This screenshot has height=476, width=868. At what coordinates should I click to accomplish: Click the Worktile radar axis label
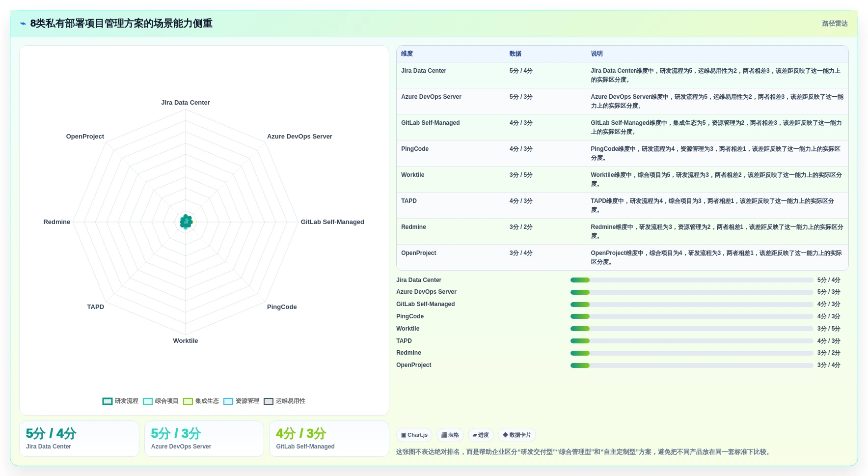tap(186, 341)
